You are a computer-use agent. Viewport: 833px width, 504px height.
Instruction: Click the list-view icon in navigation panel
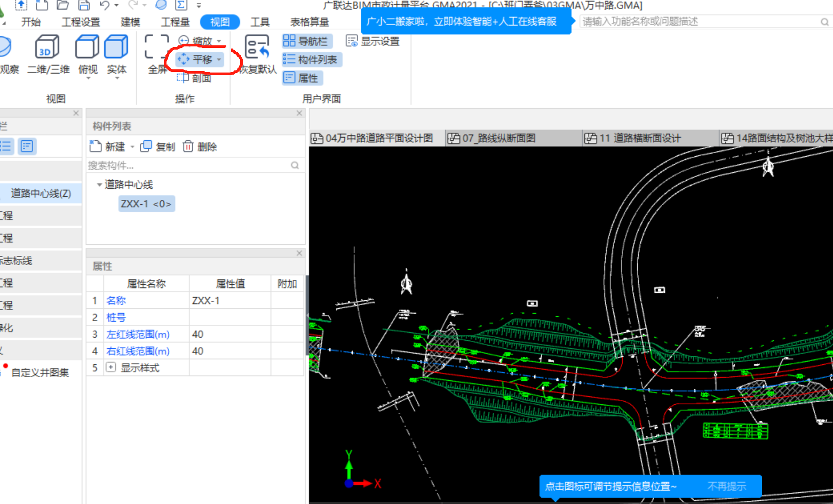coord(6,146)
